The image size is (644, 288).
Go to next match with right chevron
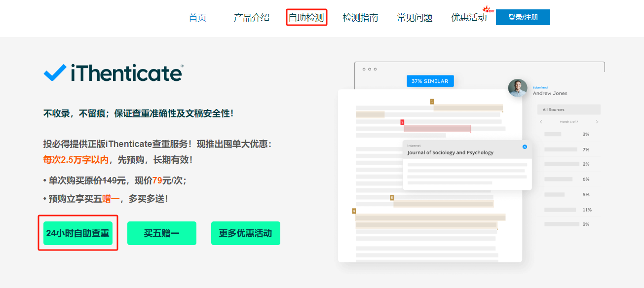pos(597,121)
